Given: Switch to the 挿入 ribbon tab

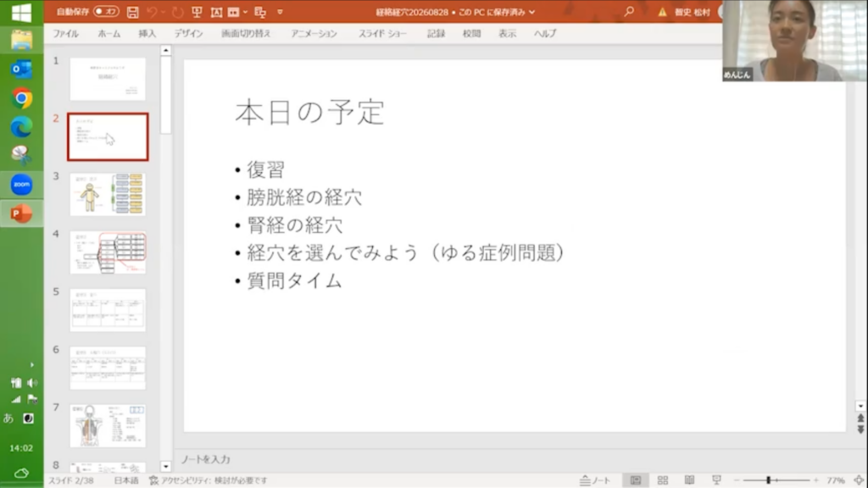Looking at the screenshot, I should click(x=147, y=34).
